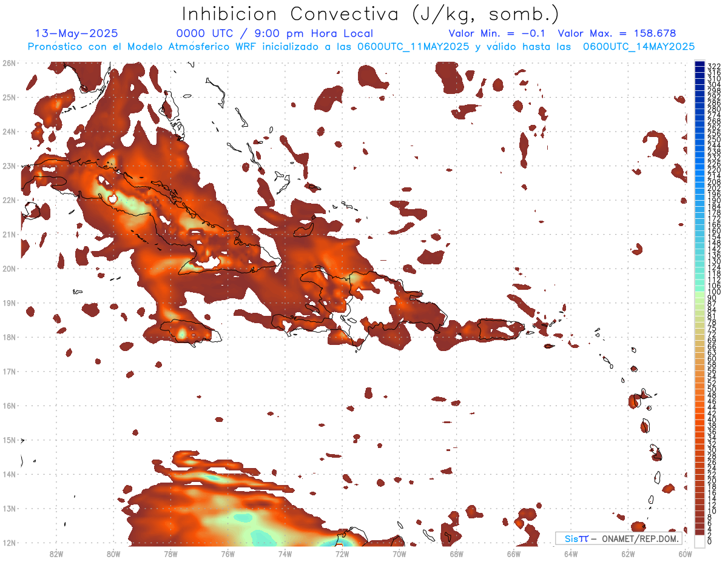Click the title 'Inhibicion Convectiva (J/kg, somb.)'

(371, 15)
